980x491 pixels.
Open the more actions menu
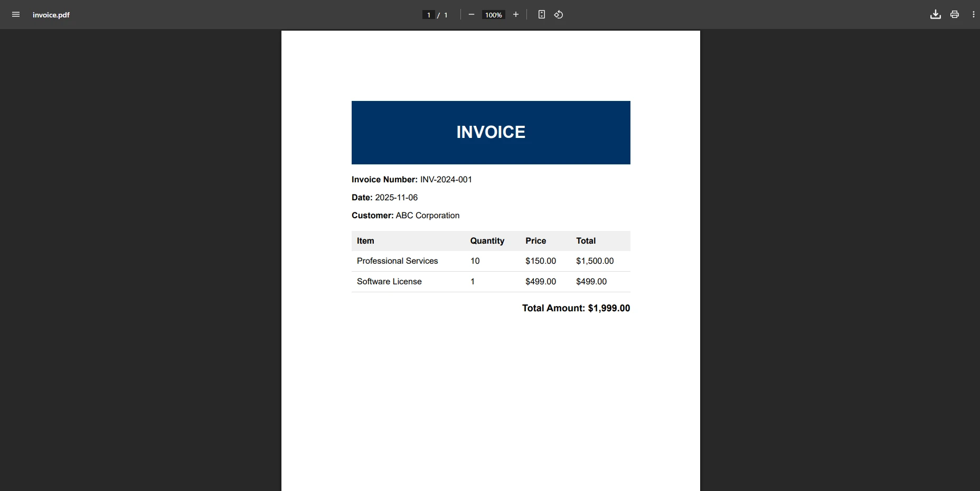pos(974,14)
